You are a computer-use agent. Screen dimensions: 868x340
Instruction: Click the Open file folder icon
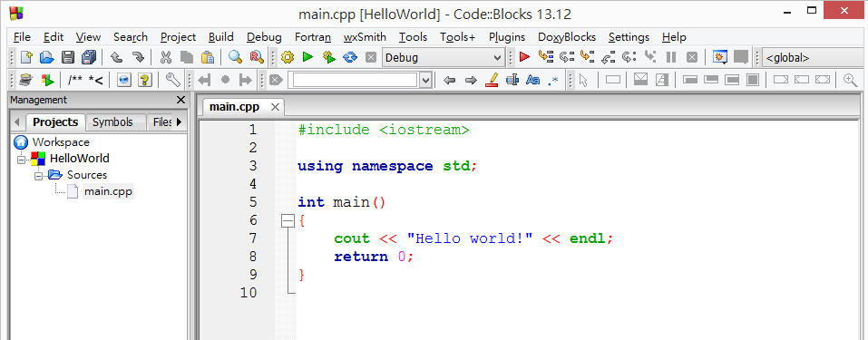tap(46, 57)
